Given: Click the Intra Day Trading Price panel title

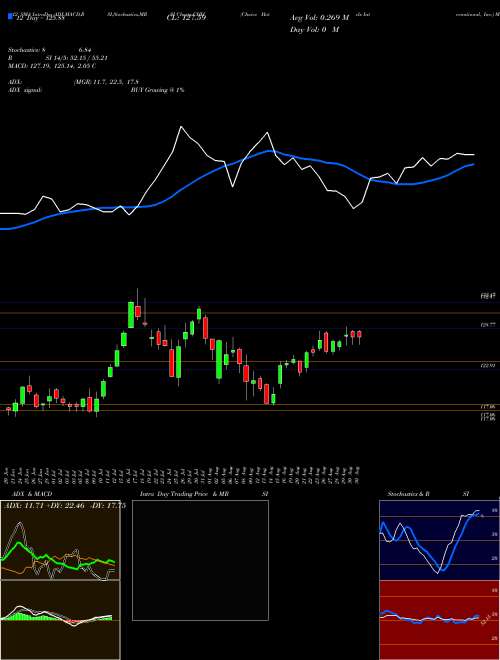Looking at the screenshot, I should pos(204,494).
